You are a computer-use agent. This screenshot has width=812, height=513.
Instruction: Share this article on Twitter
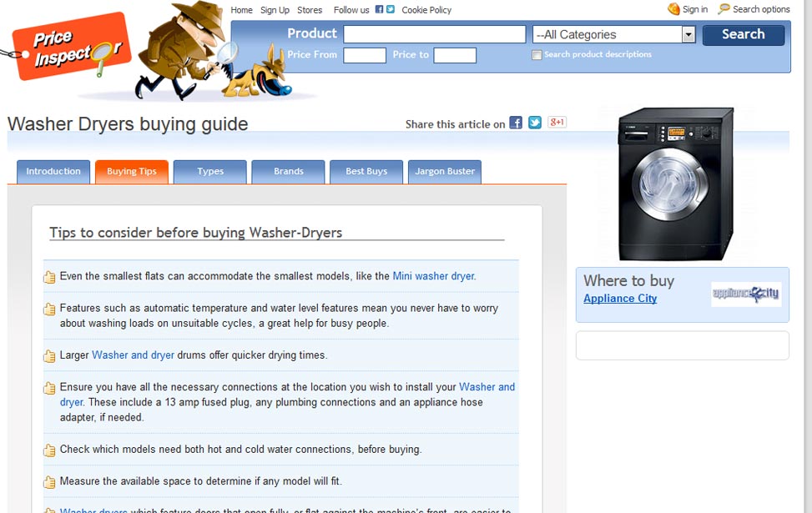pos(535,123)
